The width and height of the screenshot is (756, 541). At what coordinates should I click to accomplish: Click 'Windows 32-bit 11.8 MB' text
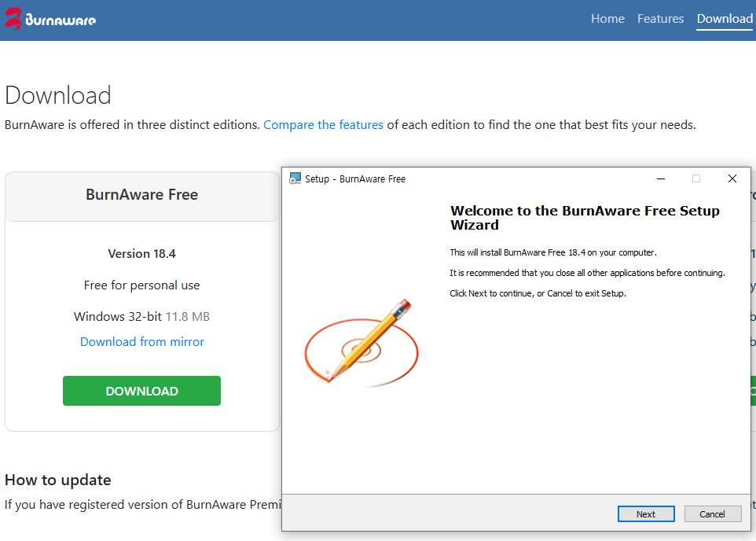141,317
